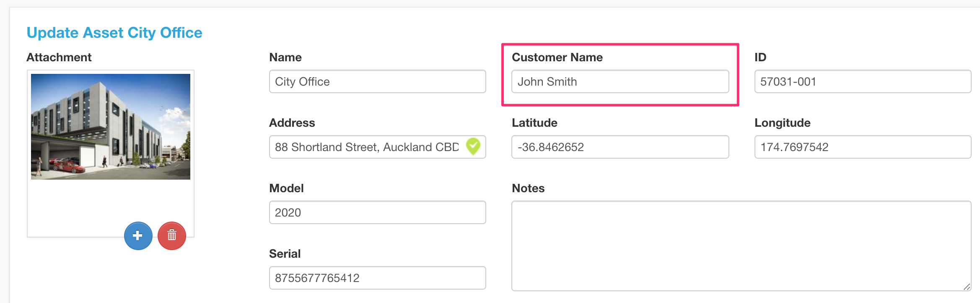Click the Name field containing City Office

tap(377, 81)
